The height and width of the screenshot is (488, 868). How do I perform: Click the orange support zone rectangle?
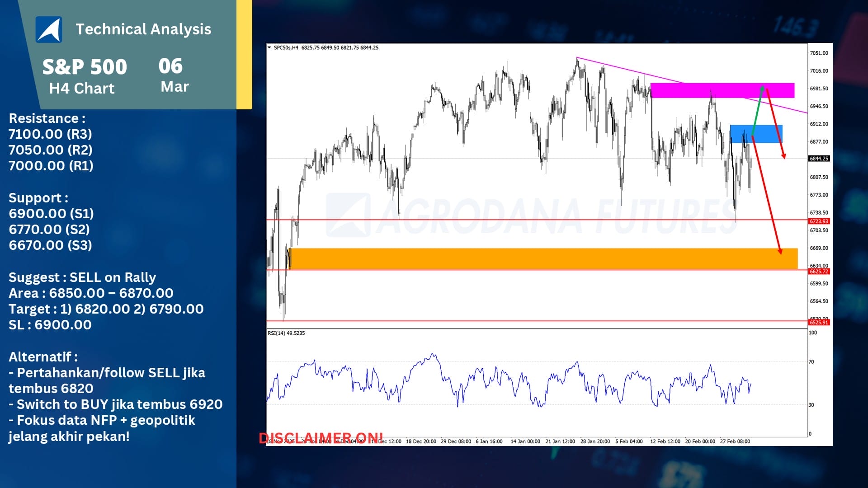[x=542, y=258]
